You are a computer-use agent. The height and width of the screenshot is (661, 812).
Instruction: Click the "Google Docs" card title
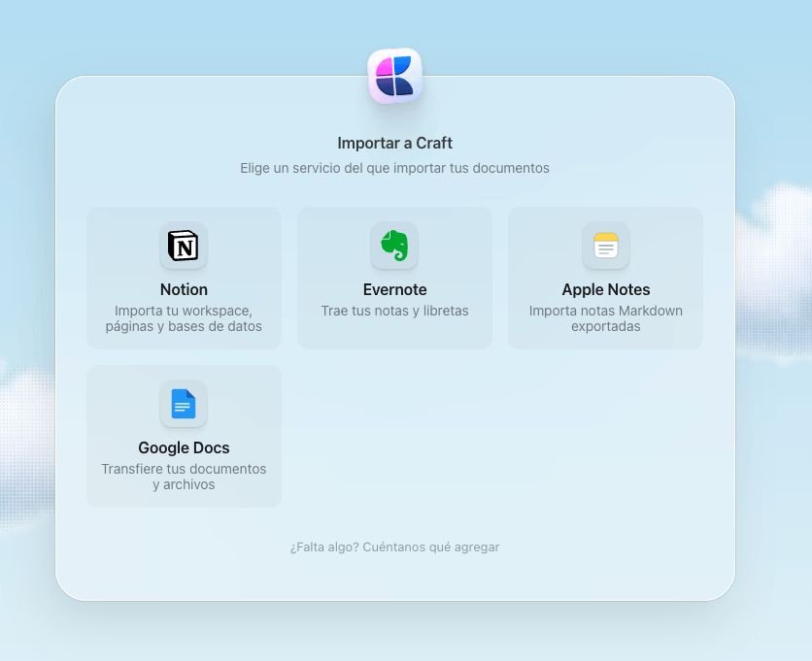184,447
